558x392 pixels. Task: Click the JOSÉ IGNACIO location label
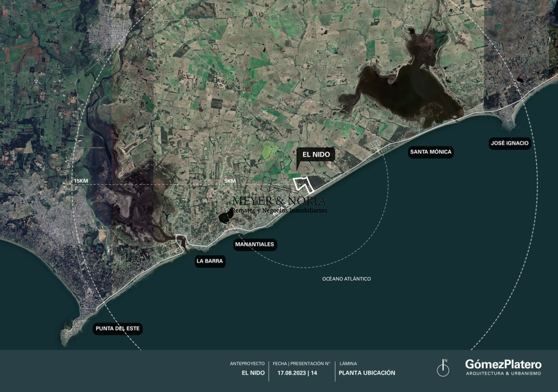(x=510, y=143)
